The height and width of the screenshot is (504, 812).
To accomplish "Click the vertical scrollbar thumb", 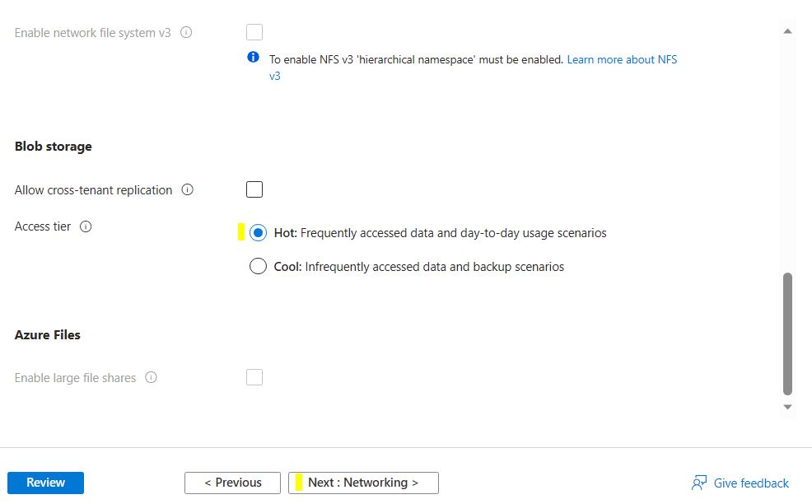I will tap(787, 334).
